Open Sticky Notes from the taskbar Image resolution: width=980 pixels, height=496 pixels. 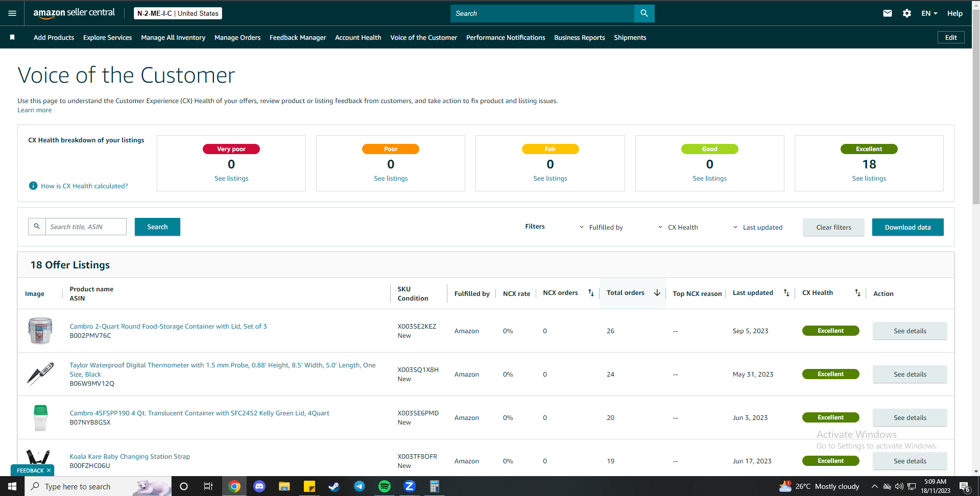coord(309,486)
